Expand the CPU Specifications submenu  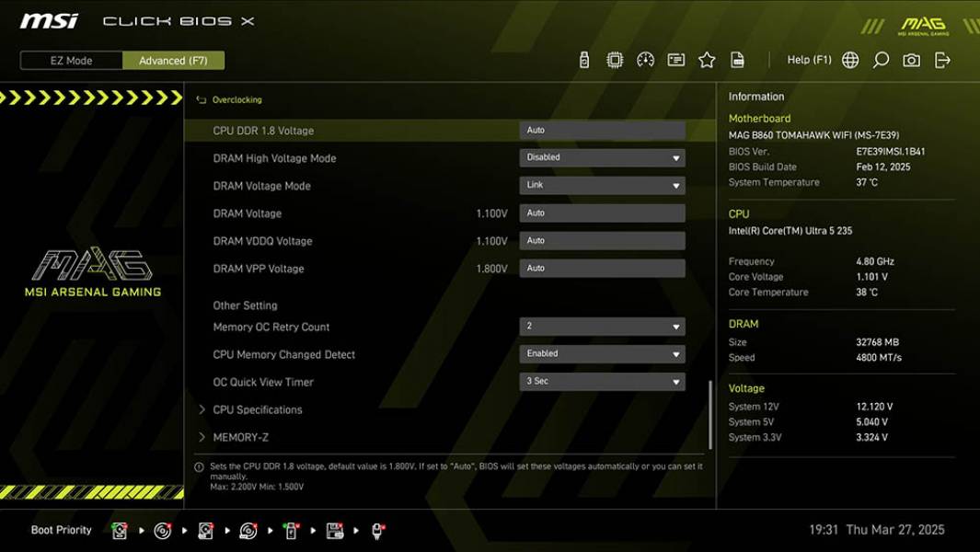point(257,409)
